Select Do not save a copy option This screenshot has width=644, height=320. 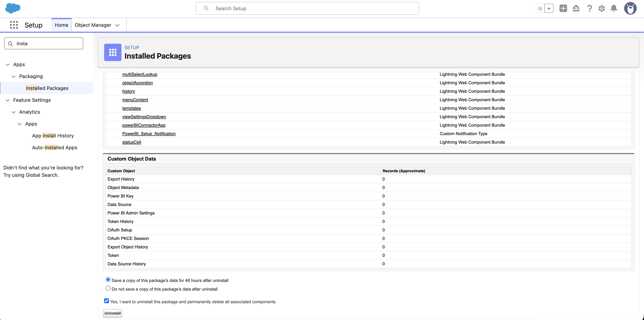(108, 288)
